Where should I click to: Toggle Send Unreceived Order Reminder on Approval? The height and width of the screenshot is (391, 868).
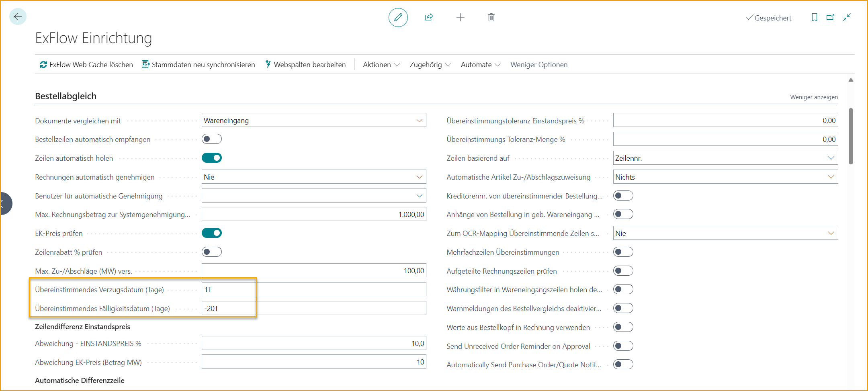(623, 346)
